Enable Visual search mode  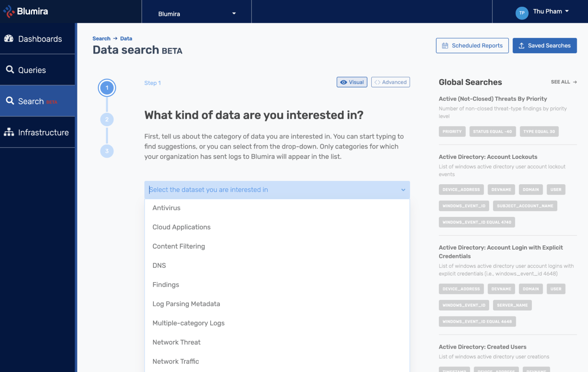352,82
